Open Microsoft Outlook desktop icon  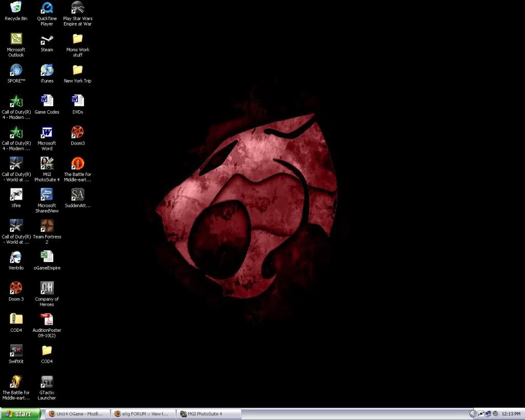[x=16, y=38]
